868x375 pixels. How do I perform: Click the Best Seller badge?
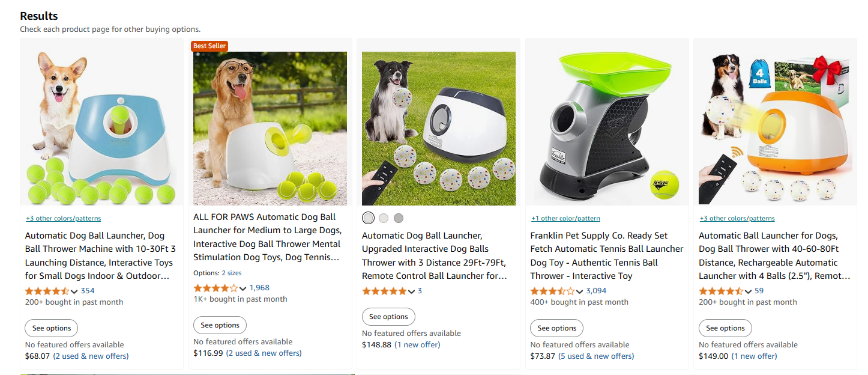[x=209, y=46]
